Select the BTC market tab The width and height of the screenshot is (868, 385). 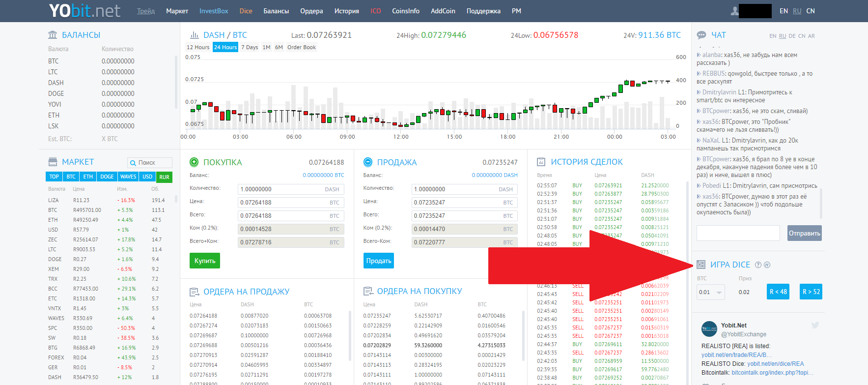coord(71,177)
